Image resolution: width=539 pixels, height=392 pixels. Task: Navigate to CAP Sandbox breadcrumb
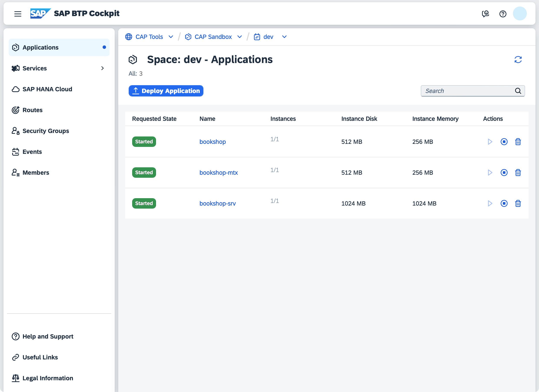pyautogui.click(x=213, y=37)
